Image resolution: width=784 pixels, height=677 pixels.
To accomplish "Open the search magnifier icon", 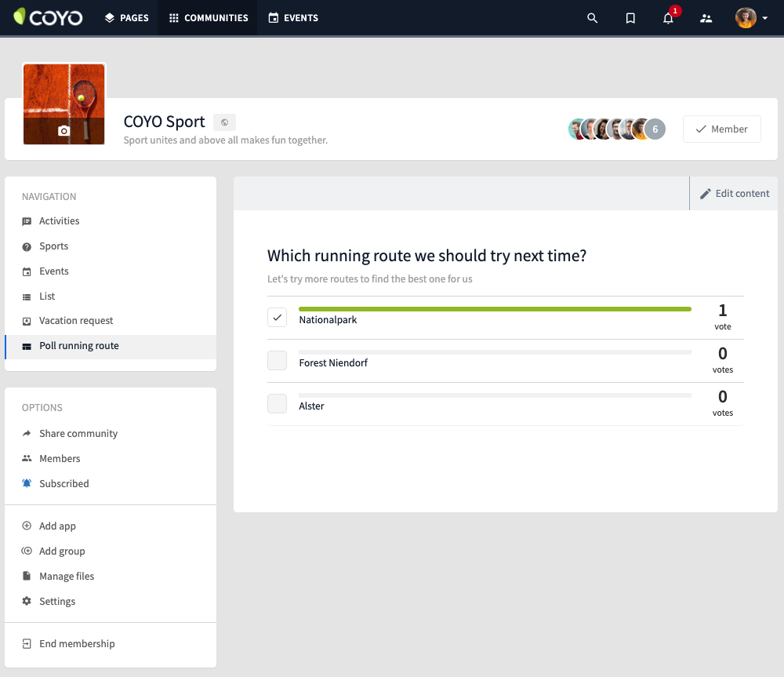I will (x=592, y=18).
